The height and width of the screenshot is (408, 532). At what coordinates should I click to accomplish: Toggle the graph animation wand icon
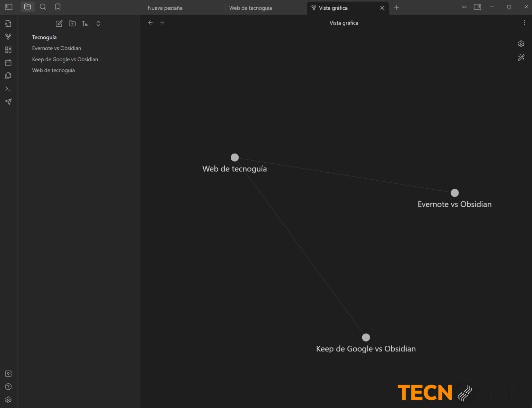point(521,57)
